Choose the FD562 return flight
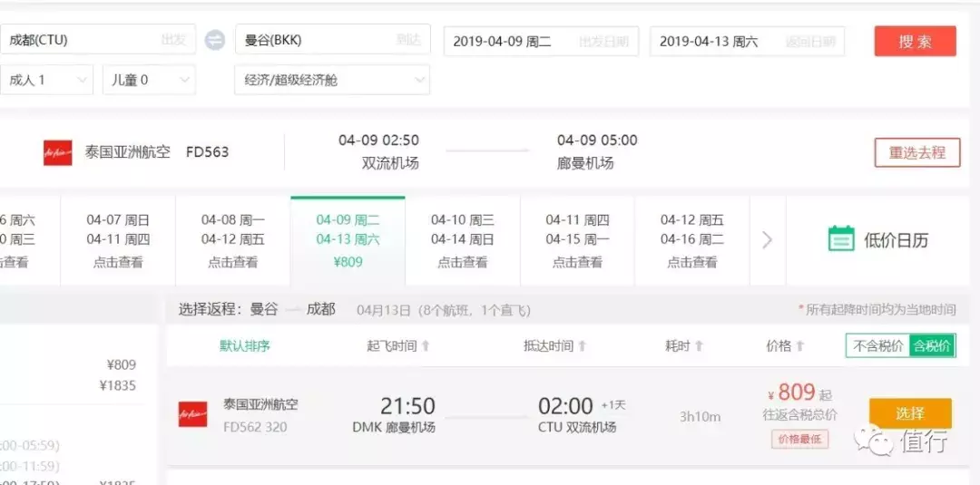This screenshot has height=485, width=980. pyautogui.click(x=910, y=413)
